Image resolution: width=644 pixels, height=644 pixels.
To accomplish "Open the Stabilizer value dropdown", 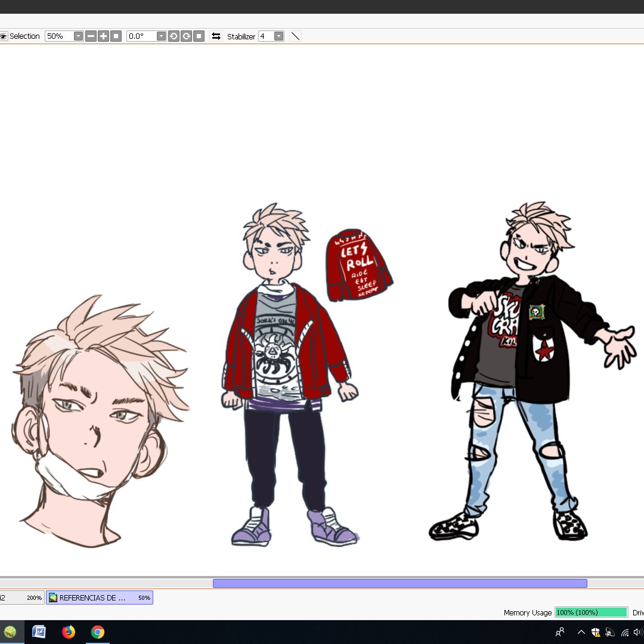I will [278, 36].
